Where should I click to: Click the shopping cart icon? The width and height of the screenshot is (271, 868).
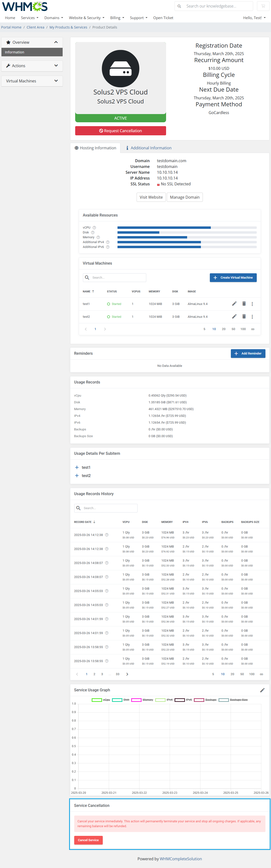[x=263, y=6]
